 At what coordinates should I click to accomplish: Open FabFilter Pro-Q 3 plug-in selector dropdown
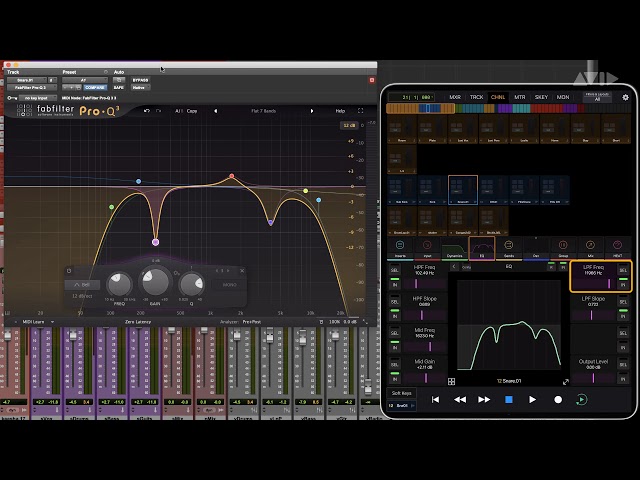point(31,87)
